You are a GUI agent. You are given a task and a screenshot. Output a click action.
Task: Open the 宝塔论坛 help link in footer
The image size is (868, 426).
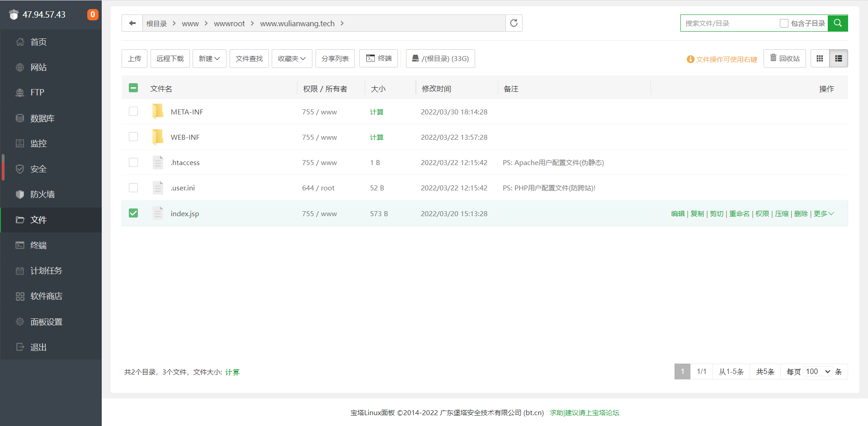[585, 412]
